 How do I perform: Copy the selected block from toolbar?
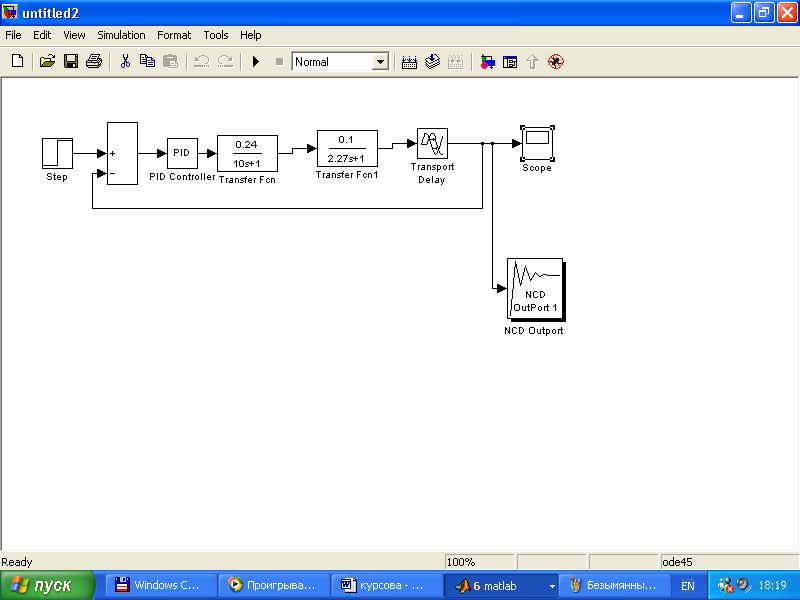pyautogui.click(x=147, y=62)
